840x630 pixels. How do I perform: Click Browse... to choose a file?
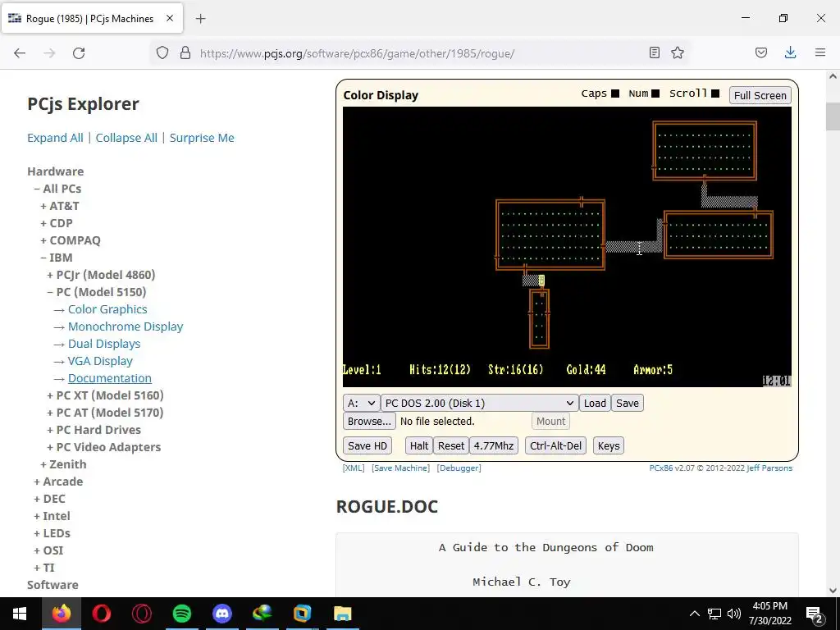click(x=369, y=421)
